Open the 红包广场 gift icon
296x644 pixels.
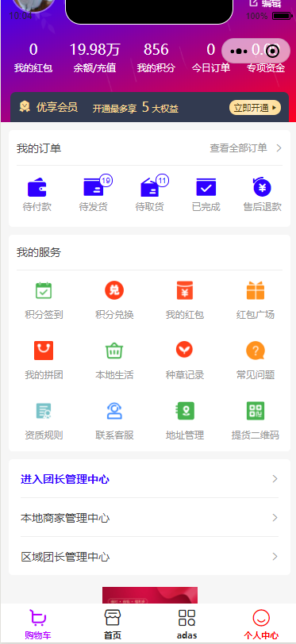[256, 291]
